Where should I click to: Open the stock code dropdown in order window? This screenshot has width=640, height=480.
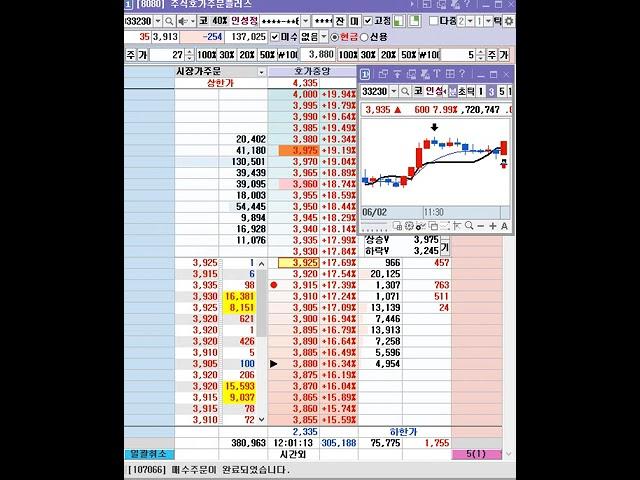pos(158,21)
